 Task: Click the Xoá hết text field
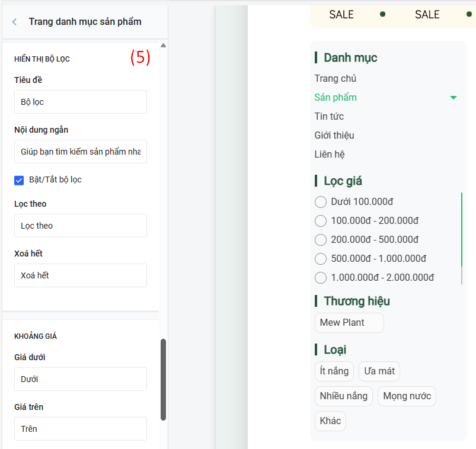81,275
